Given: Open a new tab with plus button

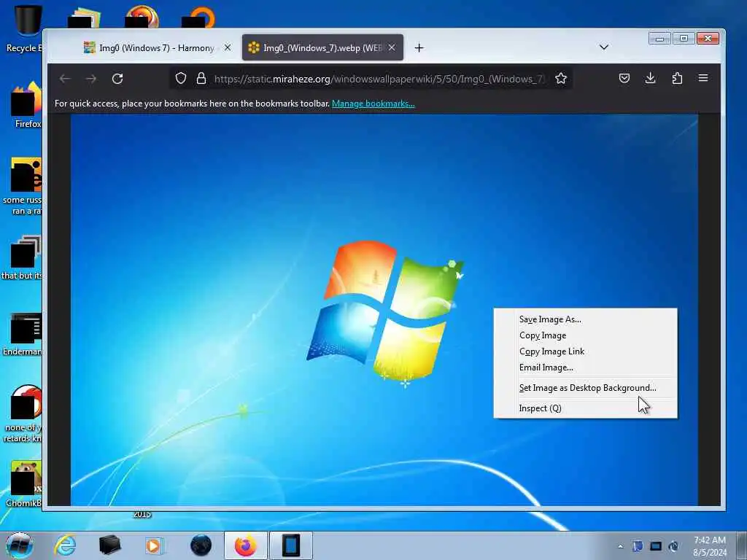Looking at the screenshot, I should pos(419,47).
